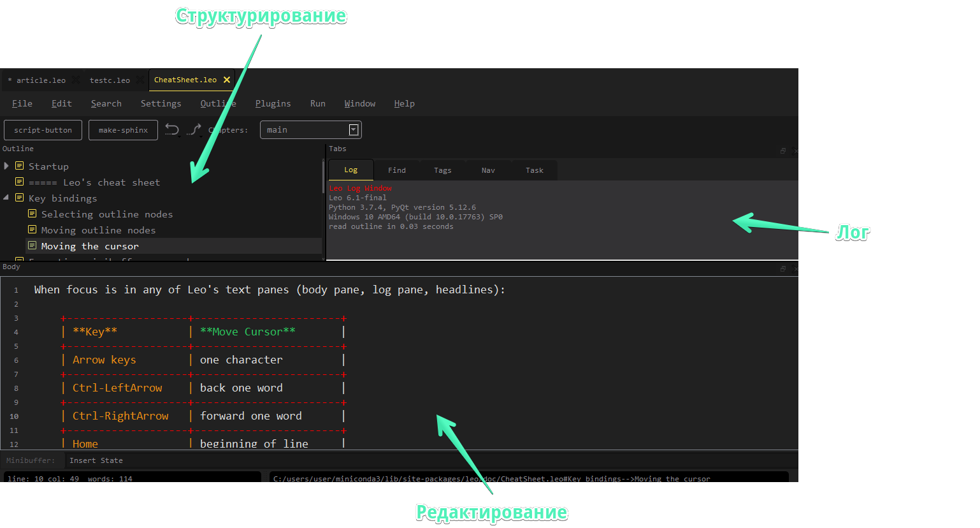Click 'Leo Log Window' red text in log
Screen dimensions: 980x528
coord(360,188)
